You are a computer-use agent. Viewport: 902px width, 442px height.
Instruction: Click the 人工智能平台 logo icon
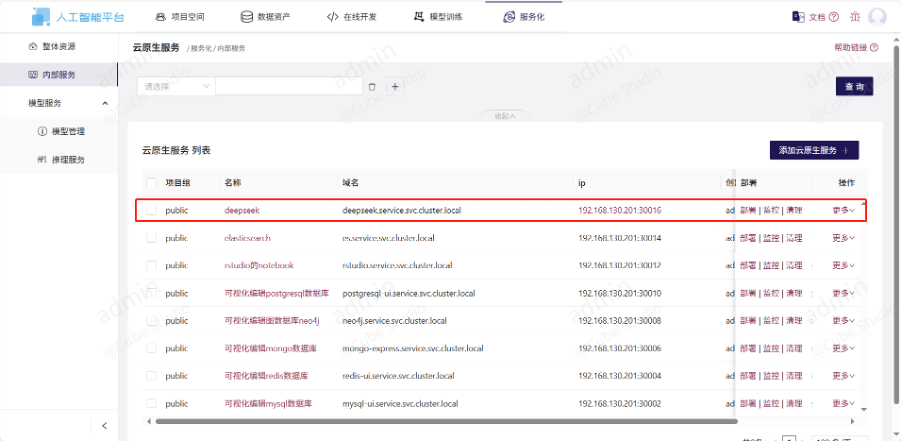pos(41,17)
